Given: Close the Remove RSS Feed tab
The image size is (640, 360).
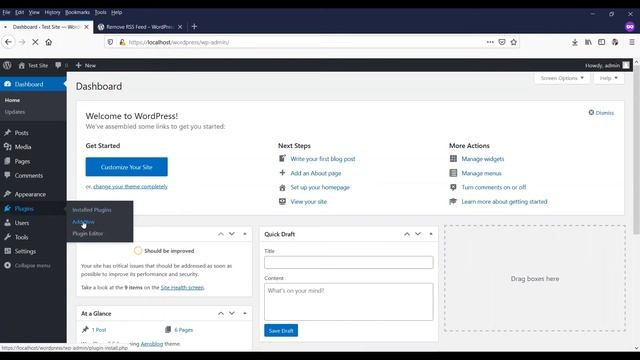Looking at the screenshot, I should [180, 27].
